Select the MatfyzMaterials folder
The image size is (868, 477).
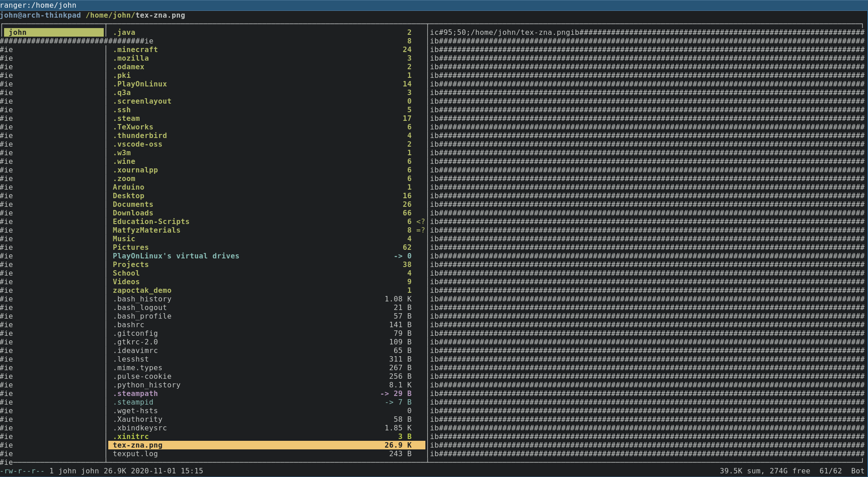[x=266, y=230]
